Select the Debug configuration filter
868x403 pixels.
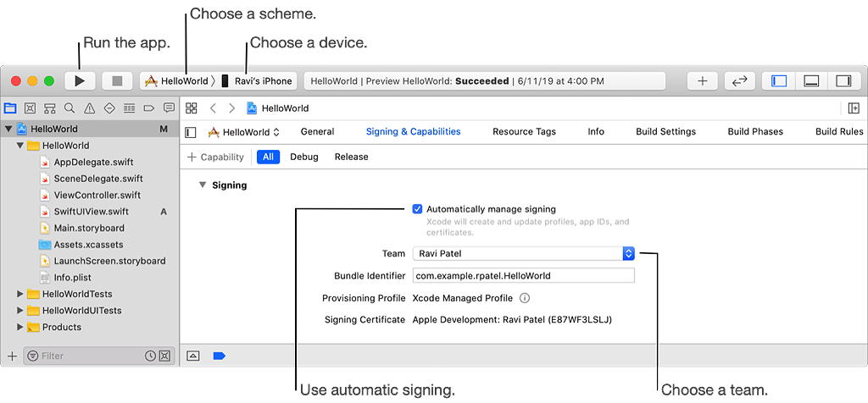pos(304,157)
